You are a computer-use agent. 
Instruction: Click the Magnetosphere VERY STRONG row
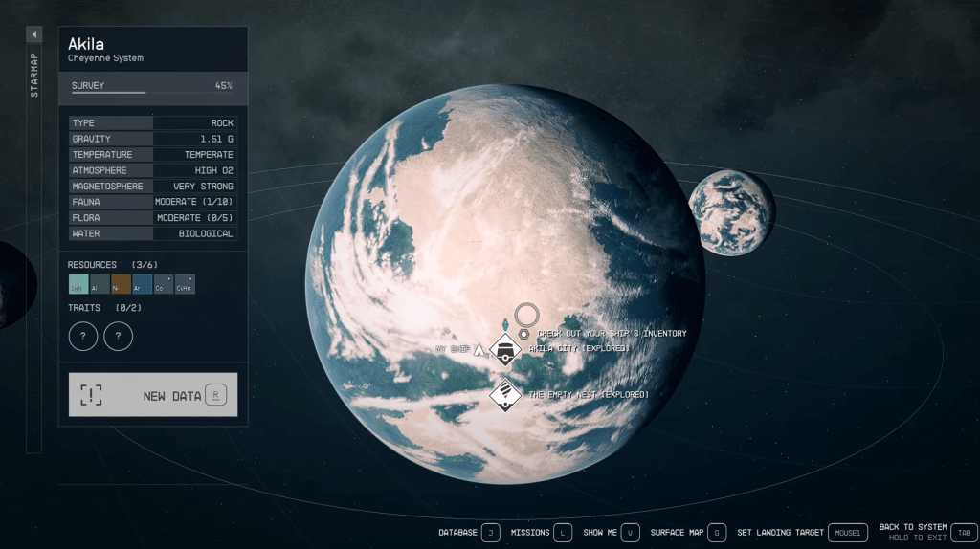pyautogui.click(x=152, y=187)
